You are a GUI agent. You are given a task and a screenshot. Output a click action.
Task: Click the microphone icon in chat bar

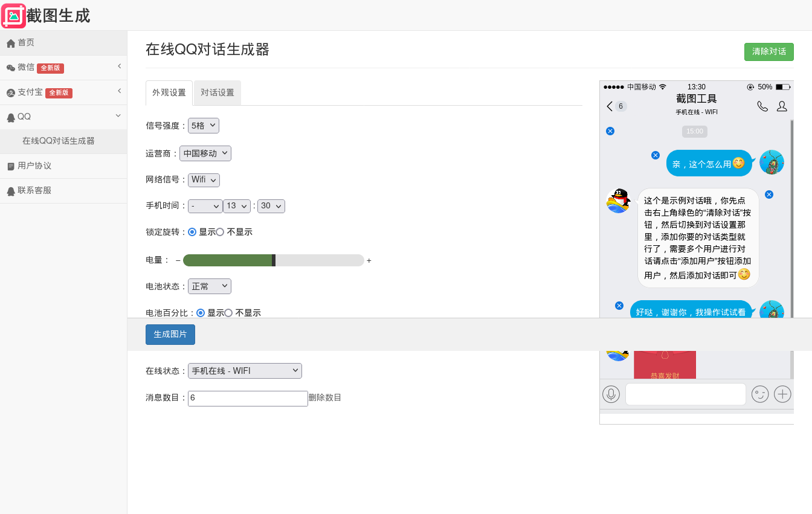coord(611,394)
